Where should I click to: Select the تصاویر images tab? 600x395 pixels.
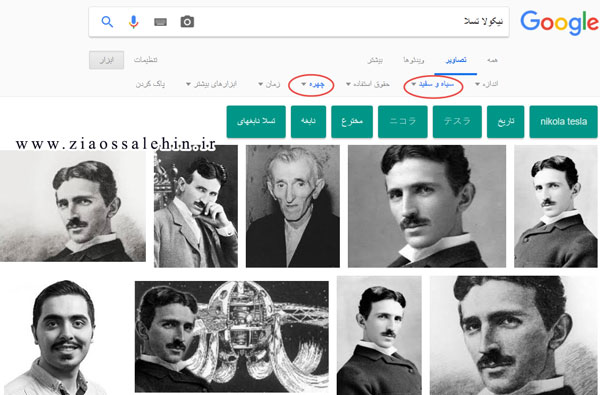(x=456, y=60)
